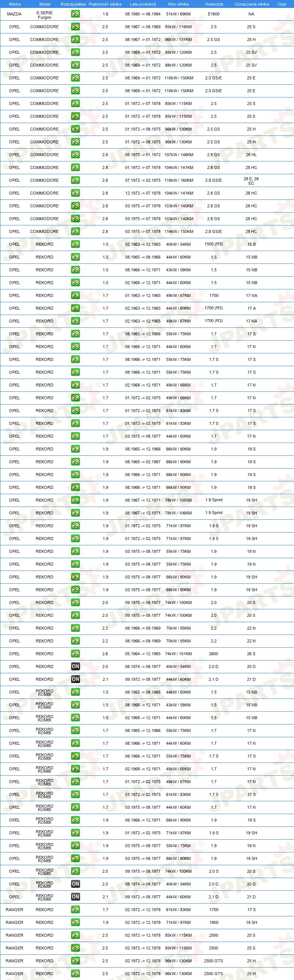Image resolution: width=294 pixels, height=980 pixels.
Task: Click the petrol icon in the RANGER REKORD 1900 row
Action: 76,922
